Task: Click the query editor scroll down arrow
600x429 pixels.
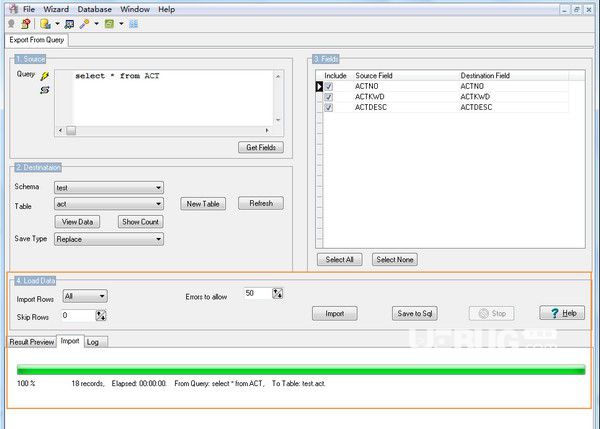Action: pos(278,120)
